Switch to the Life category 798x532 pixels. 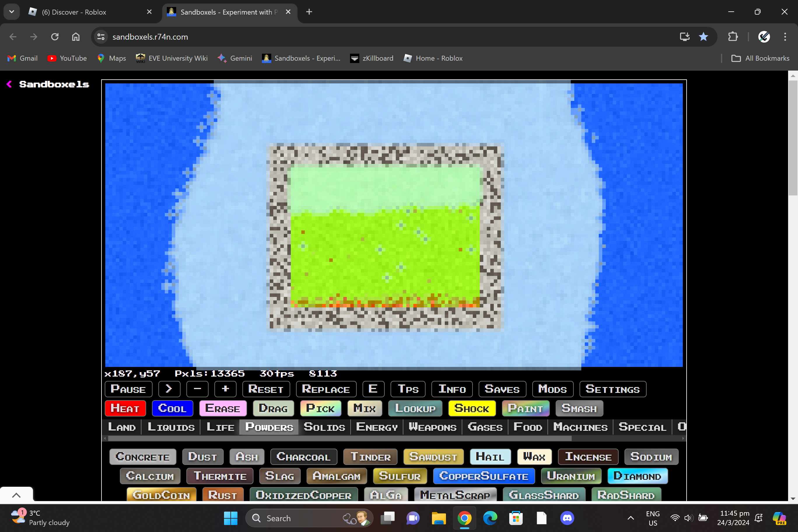click(x=220, y=427)
